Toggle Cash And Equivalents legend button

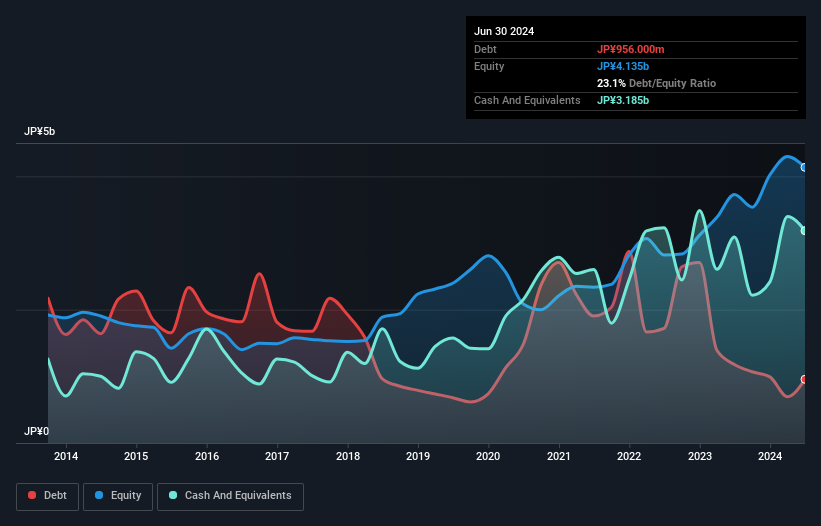(230, 496)
